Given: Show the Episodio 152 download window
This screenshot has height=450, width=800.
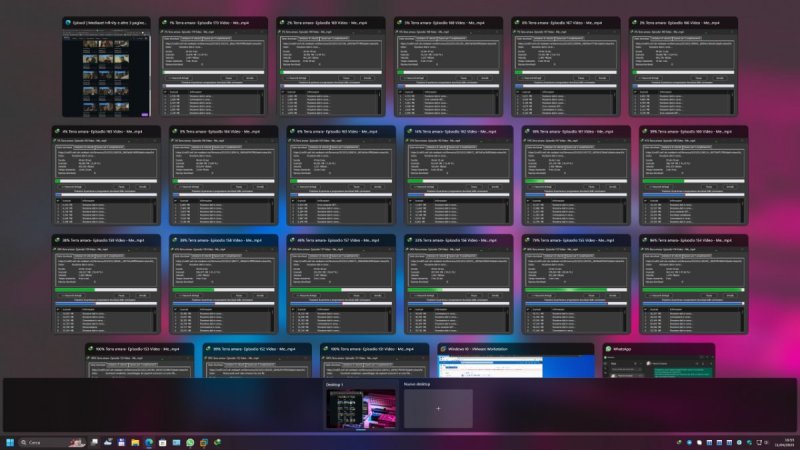Looking at the screenshot, I should pos(257,361).
